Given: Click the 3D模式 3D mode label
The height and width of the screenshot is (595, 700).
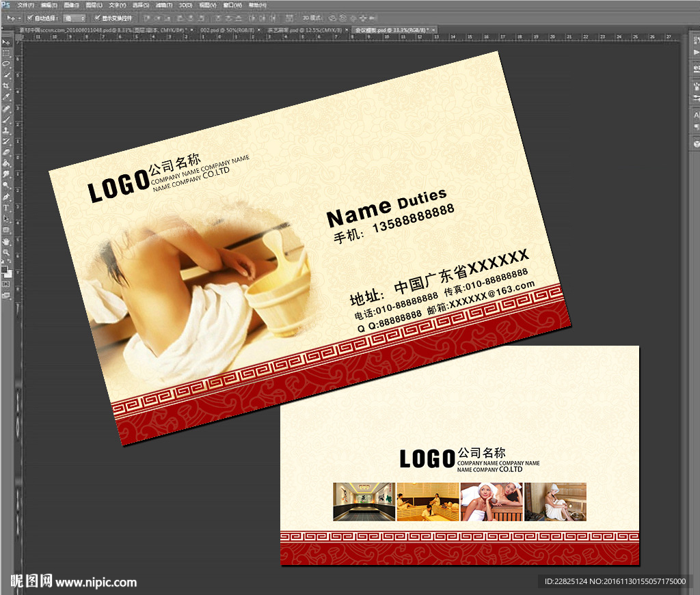Looking at the screenshot, I should point(312,18).
